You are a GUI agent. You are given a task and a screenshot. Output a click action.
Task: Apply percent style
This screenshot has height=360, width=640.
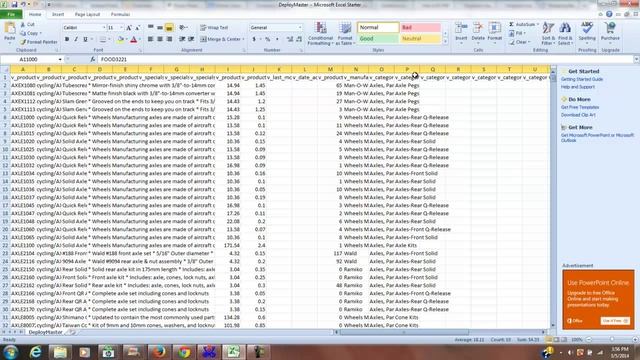268,39
